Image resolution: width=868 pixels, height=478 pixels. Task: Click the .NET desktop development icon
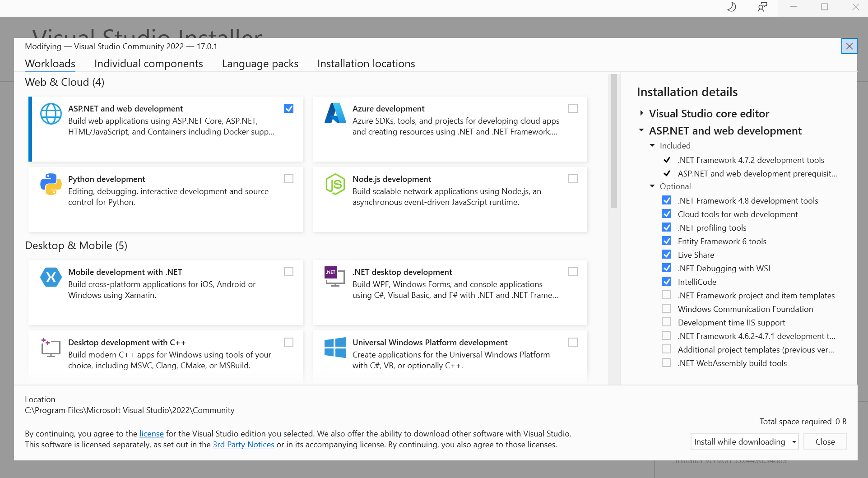(335, 277)
